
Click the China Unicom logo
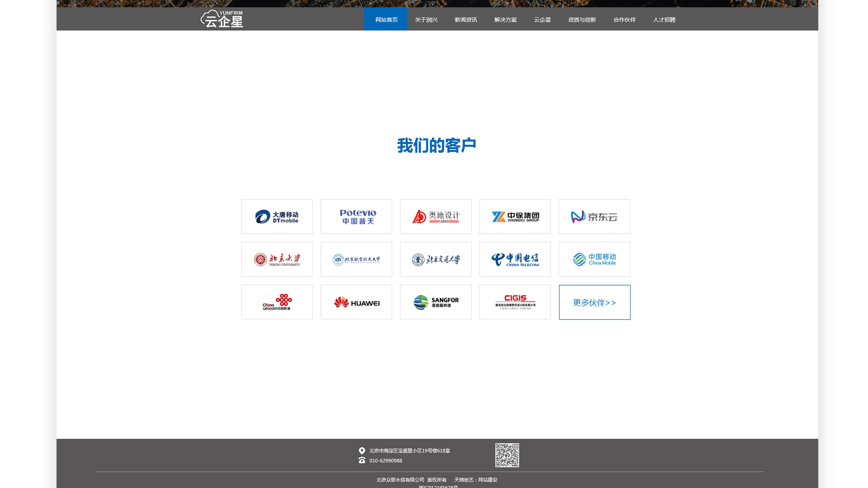pyautogui.click(x=277, y=302)
